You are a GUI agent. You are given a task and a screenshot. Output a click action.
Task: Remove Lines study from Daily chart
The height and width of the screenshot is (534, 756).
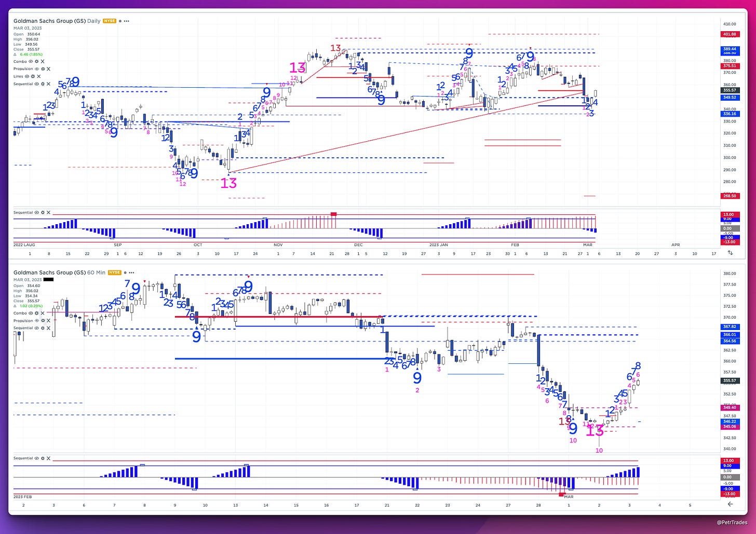39,76
